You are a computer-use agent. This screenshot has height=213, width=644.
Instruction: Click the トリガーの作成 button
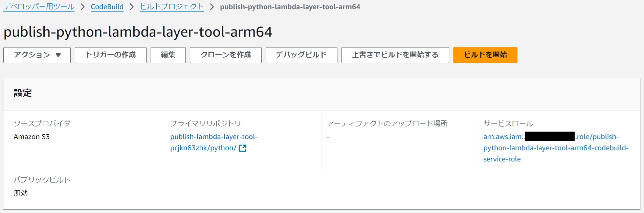tap(111, 55)
